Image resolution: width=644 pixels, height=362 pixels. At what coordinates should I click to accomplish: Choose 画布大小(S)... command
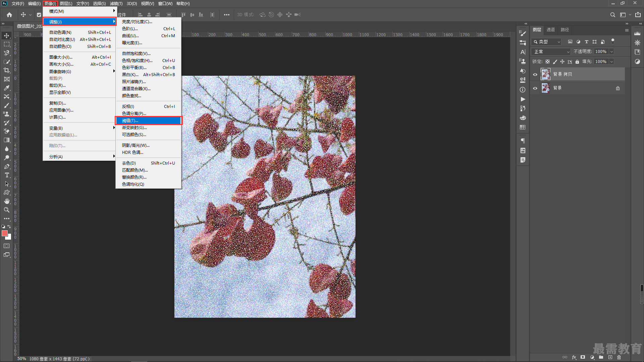(x=79, y=64)
